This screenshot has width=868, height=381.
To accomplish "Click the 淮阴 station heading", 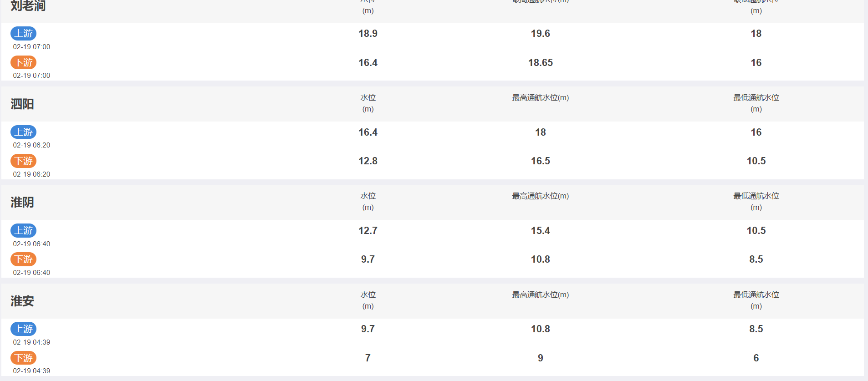I will [22, 202].
